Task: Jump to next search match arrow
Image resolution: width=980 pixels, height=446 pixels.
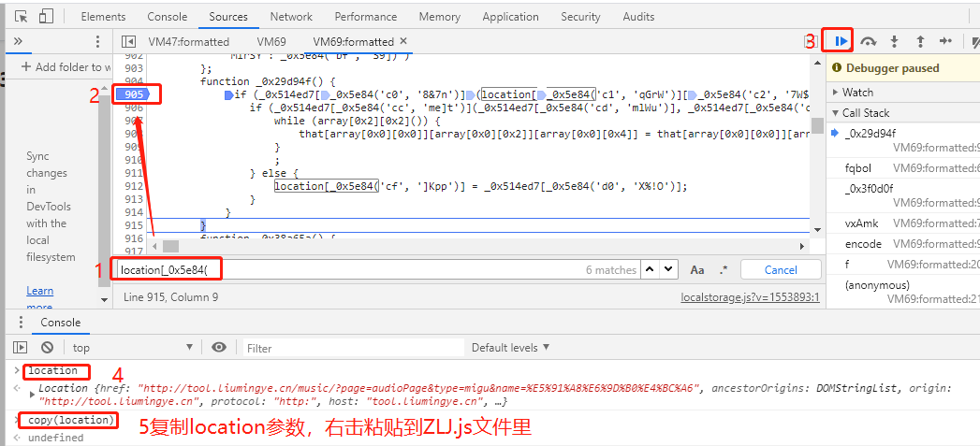Action: tap(668, 270)
